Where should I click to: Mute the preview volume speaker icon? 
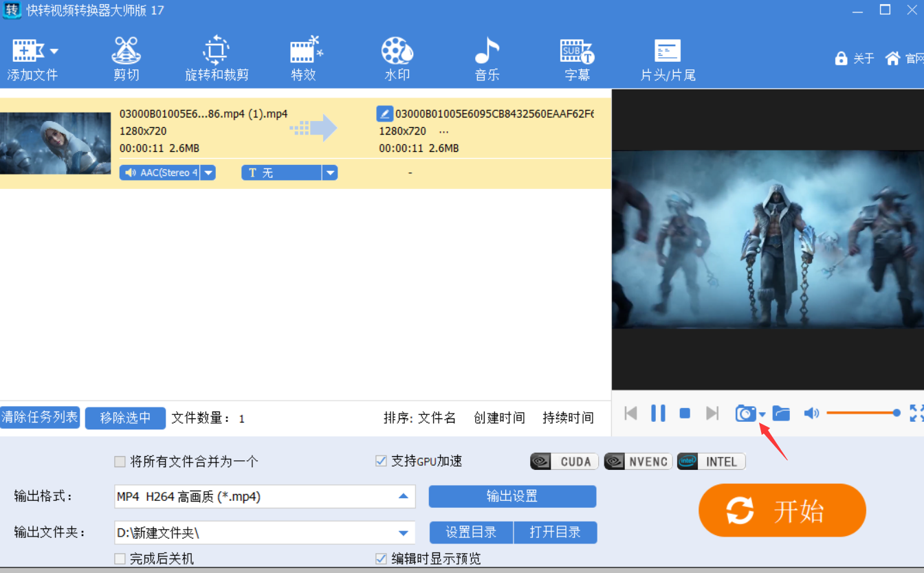pyautogui.click(x=811, y=413)
